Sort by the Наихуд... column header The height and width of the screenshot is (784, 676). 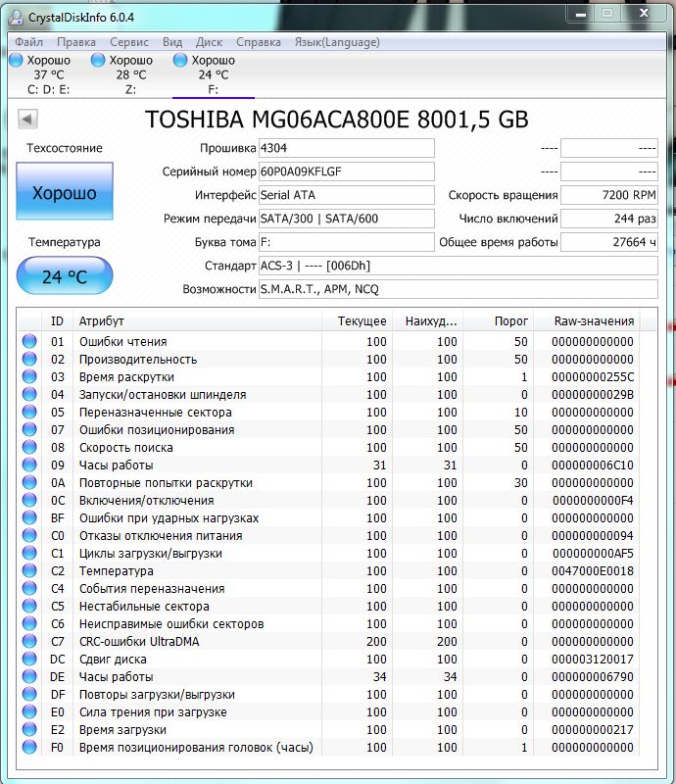[427, 321]
